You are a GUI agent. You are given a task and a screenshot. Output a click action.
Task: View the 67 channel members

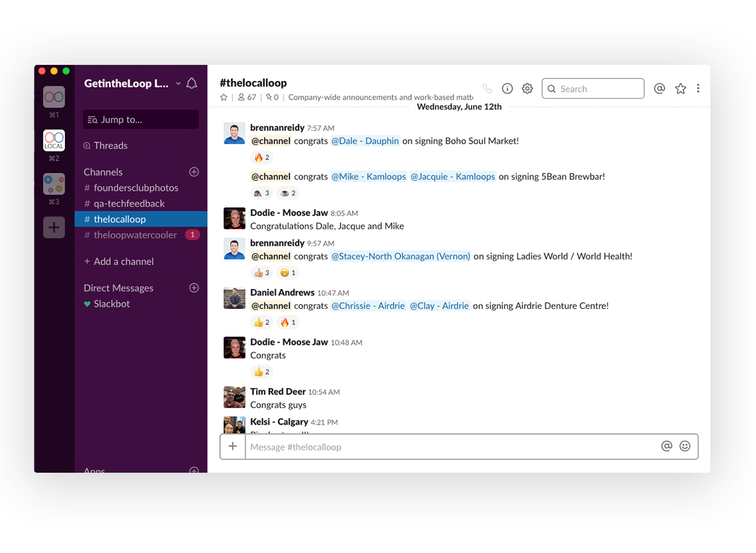click(x=247, y=98)
